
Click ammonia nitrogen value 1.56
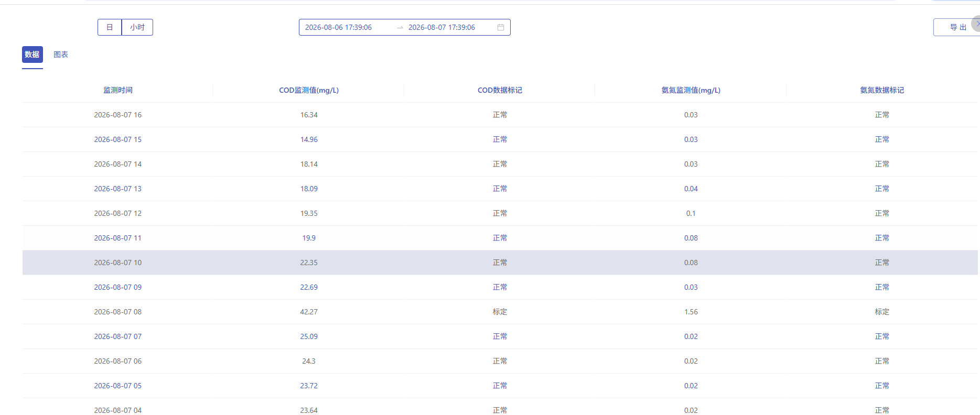[x=691, y=312]
